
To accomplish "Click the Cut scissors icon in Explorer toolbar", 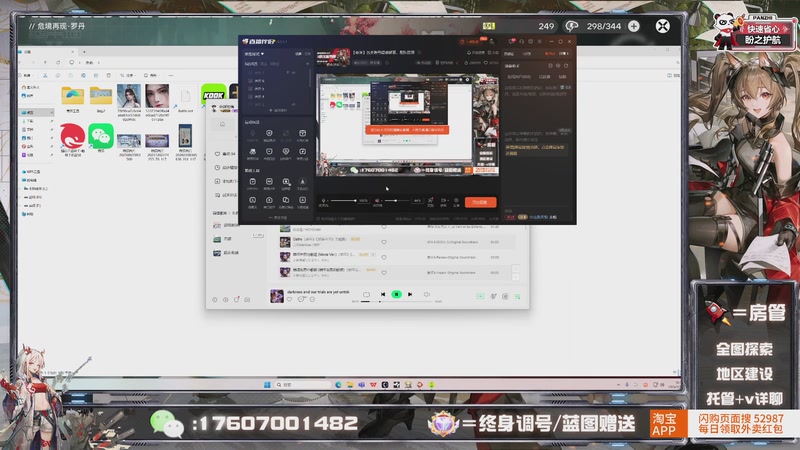I will [x=45, y=76].
